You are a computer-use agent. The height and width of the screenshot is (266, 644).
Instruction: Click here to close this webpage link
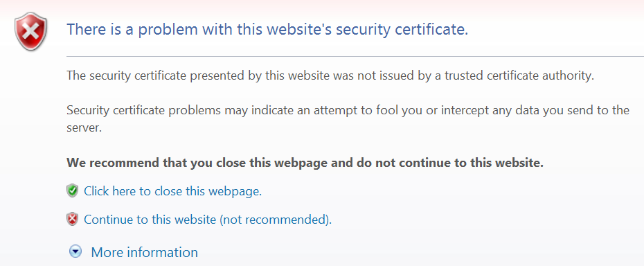(x=172, y=191)
